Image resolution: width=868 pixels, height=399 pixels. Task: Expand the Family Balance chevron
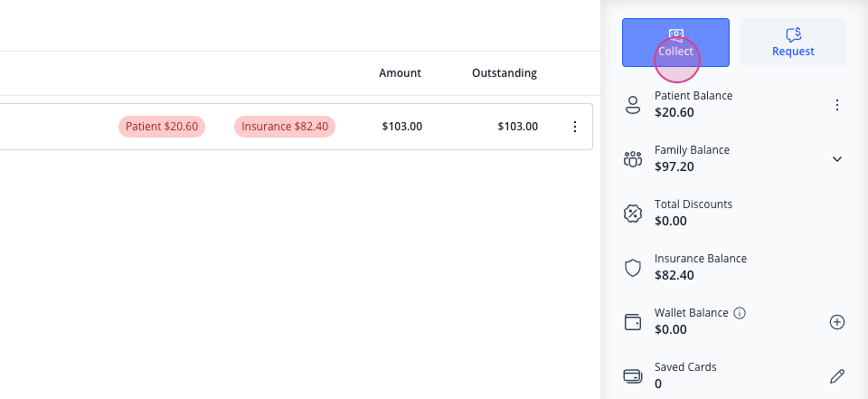(837, 159)
